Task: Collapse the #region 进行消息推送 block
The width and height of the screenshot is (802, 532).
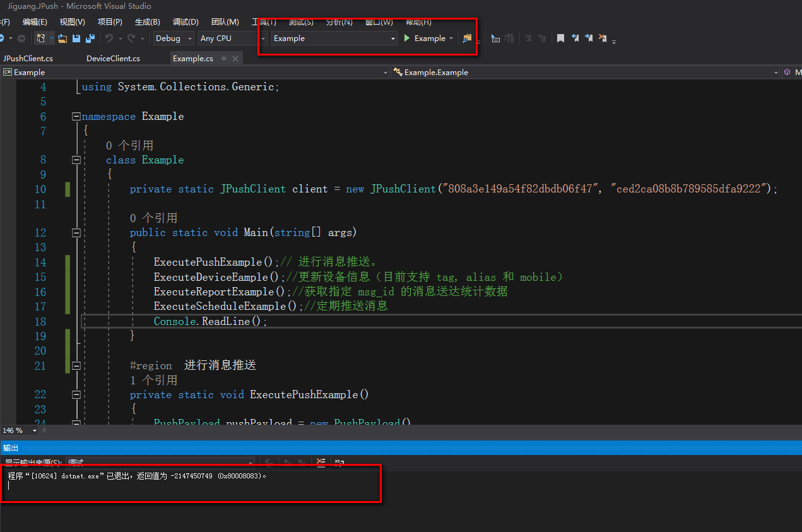Action: [76, 366]
